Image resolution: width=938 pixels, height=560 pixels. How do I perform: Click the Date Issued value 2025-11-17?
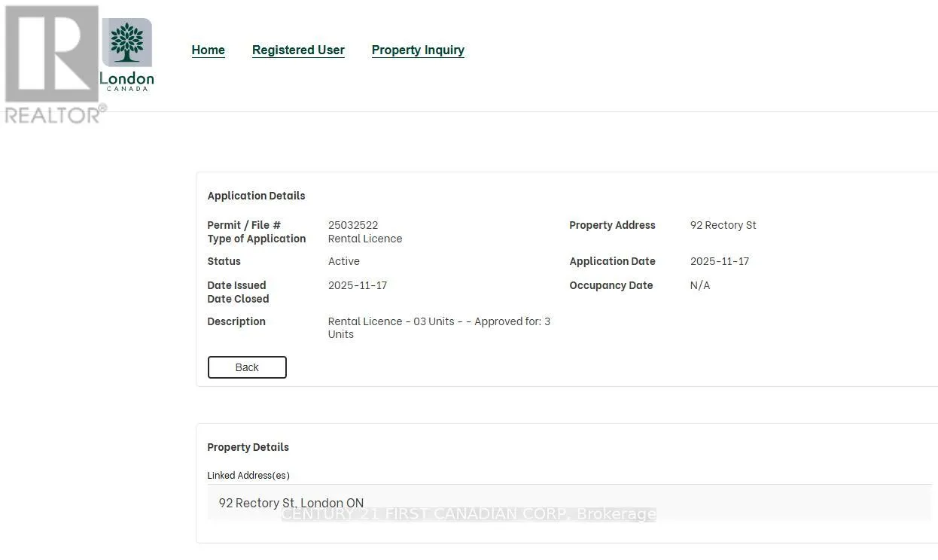tap(357, 285)
